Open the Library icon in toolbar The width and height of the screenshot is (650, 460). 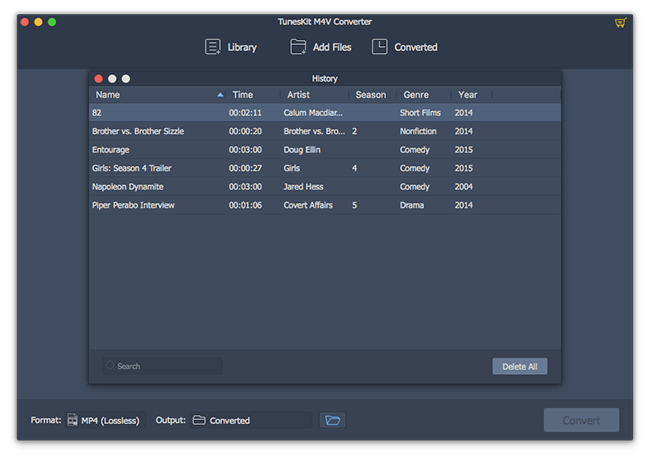tap(213, 47)
